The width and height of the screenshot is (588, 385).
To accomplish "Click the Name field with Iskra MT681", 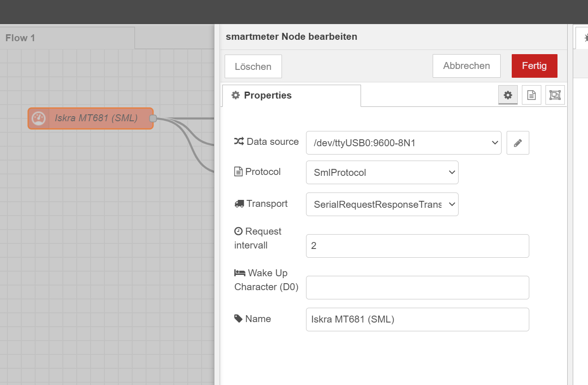I will point(417,319).
